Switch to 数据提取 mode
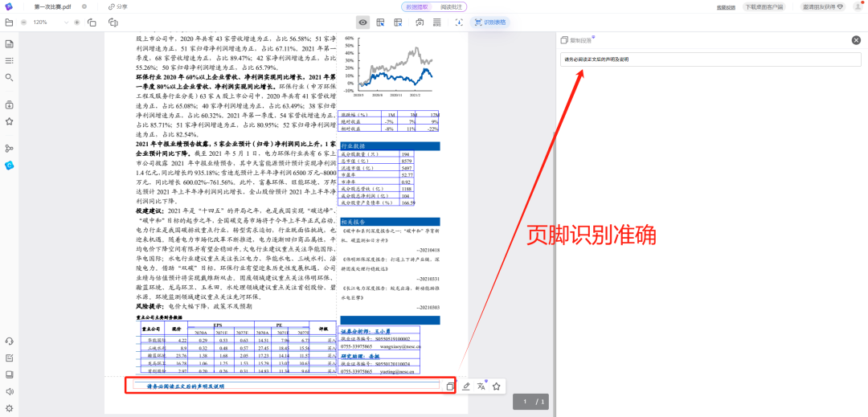Image resolution: width=868 pixels, height=417 pixels. 418,6
